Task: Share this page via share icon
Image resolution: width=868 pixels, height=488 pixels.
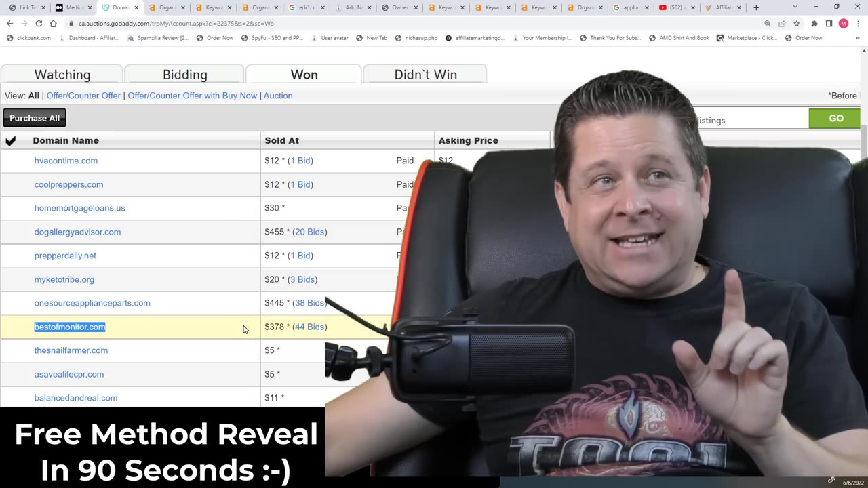Action: pos(782,23)
